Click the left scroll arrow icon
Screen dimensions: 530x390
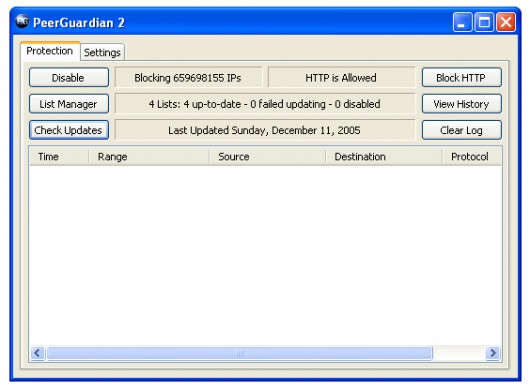37,353
